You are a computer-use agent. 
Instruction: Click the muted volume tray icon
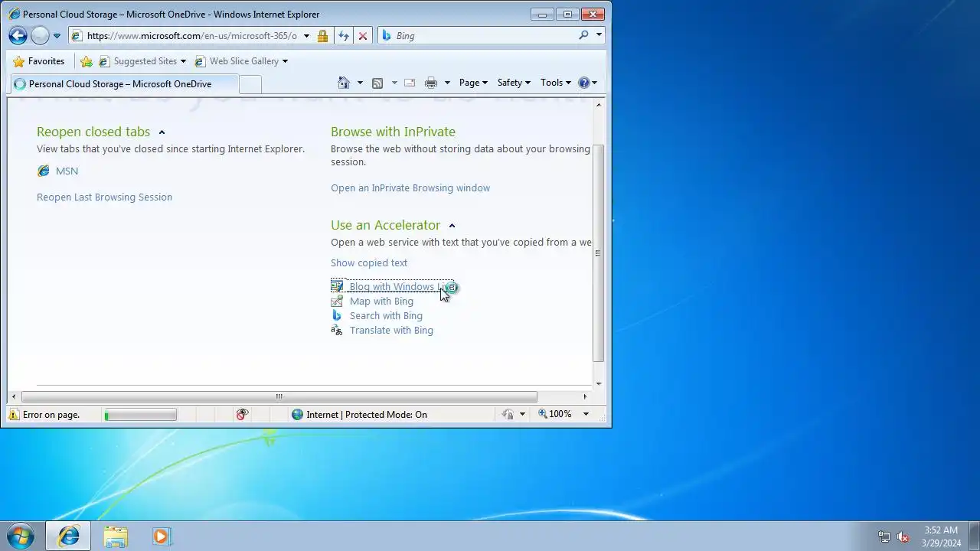pos(903,537)
